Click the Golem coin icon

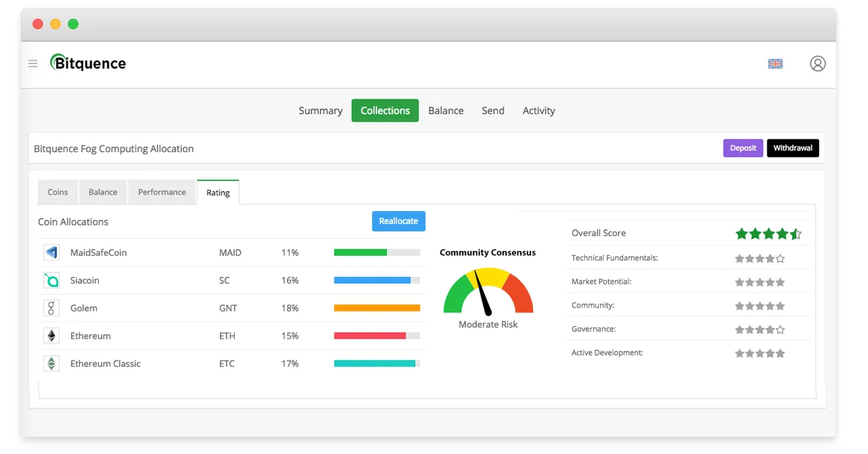52,308
